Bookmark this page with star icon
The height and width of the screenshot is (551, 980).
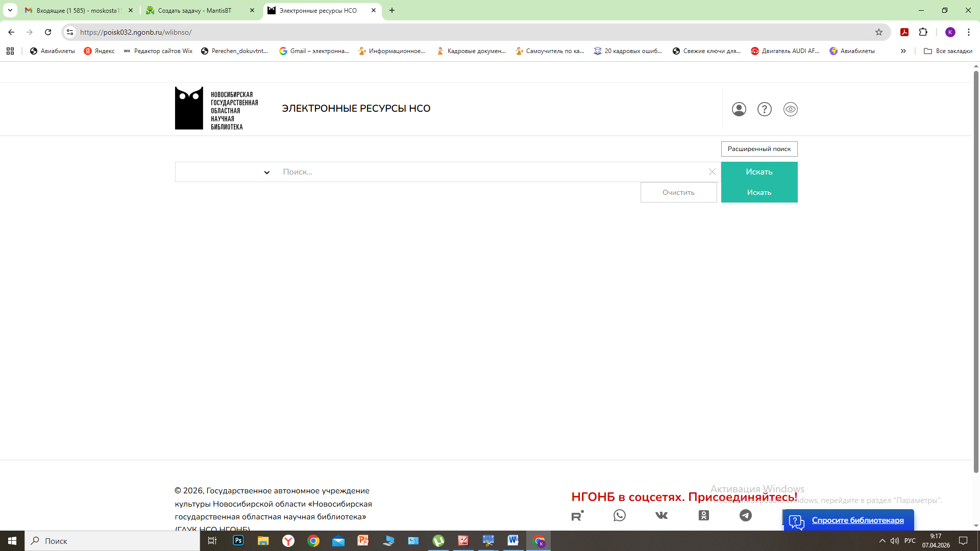(x=878, y=32)
